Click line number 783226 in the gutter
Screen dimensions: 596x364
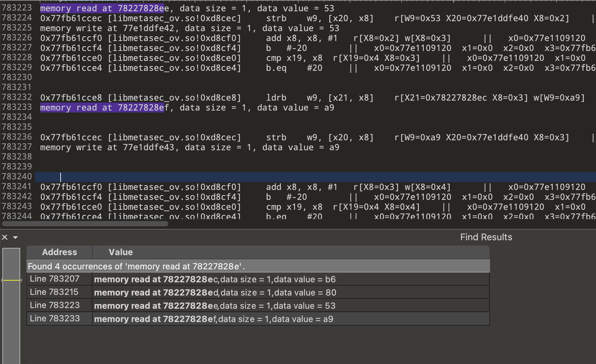[x=17, y=38]
